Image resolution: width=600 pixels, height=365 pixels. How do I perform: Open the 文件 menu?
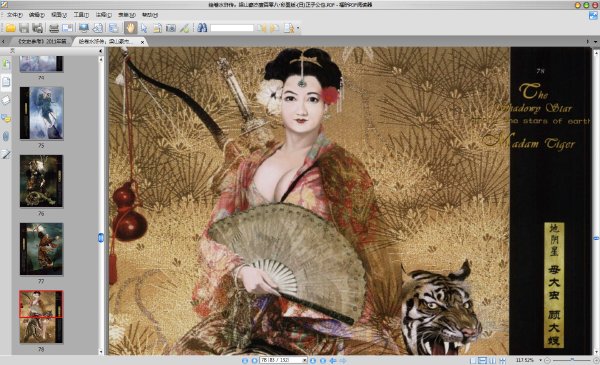tap(15, 15)
